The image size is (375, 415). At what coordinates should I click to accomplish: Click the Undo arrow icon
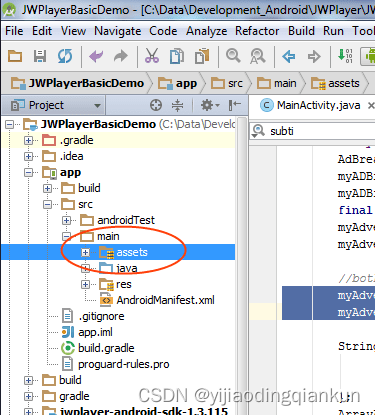[x=96, y=56]
